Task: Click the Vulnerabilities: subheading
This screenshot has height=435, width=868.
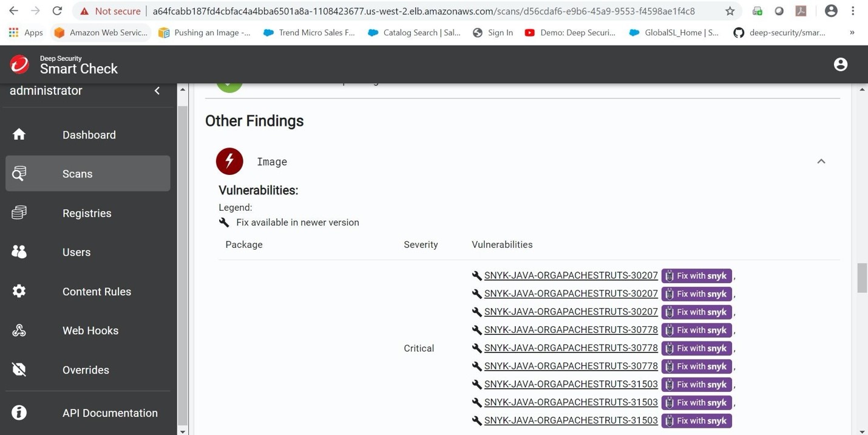Action: click(259, 190)
